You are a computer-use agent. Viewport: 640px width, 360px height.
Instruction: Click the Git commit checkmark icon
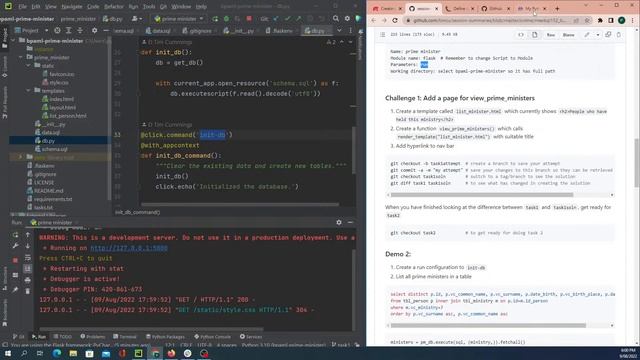[288, 19]
